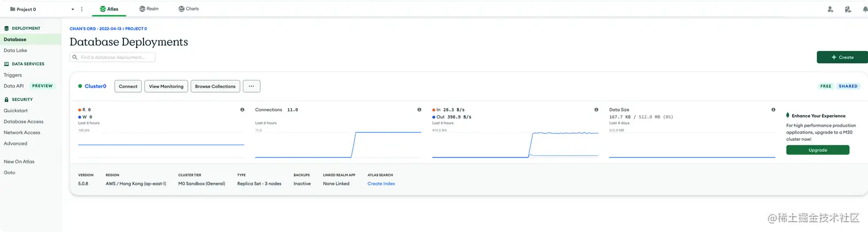
Task: Click the Browse Collections button
Action: (x=215, y=86)
